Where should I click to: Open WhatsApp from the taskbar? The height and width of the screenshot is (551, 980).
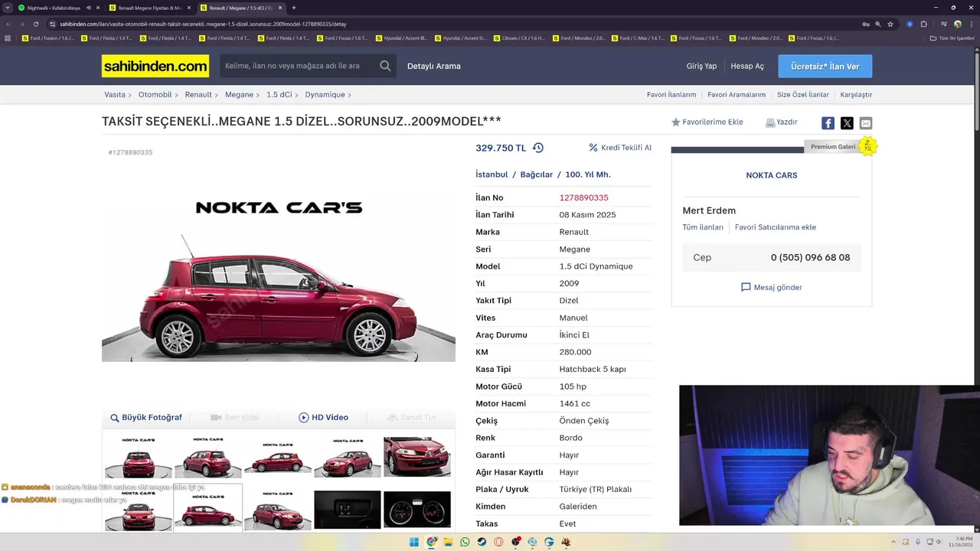pos(465,542)
